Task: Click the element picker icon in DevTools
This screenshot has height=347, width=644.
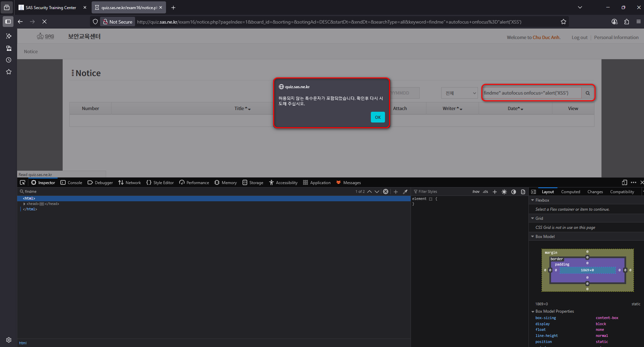Action: click(x=23, y=182)
